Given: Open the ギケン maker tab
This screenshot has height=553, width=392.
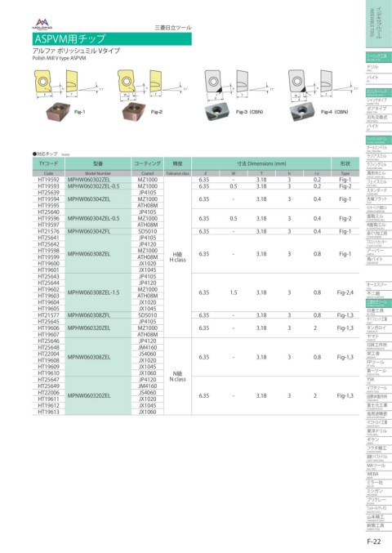Looking at the screenshot, I should pos(379,440).
